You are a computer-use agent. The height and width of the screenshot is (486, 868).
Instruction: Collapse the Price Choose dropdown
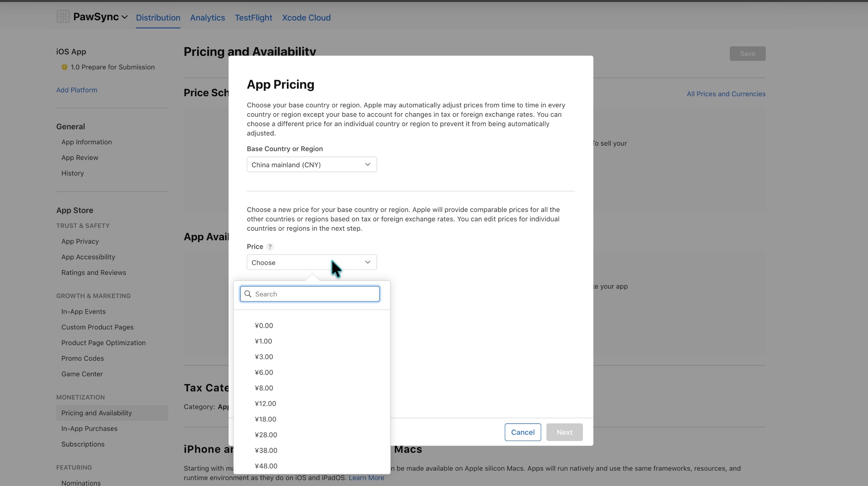312,262
